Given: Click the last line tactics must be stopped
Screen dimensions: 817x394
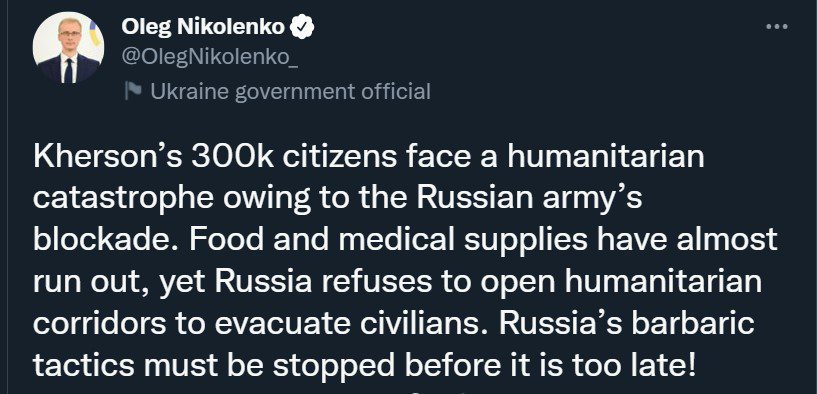Looking at the screenshot, I should point(364,365).
